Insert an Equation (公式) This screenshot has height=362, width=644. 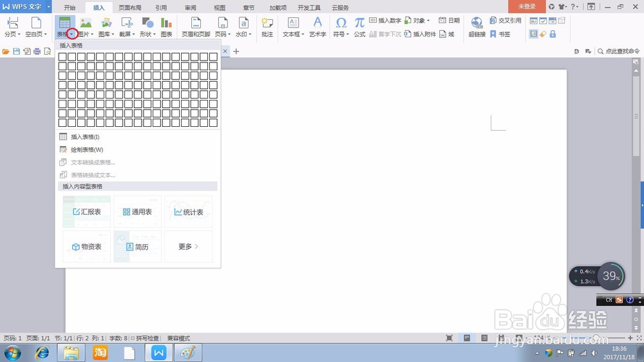click(x=359, y=27)
